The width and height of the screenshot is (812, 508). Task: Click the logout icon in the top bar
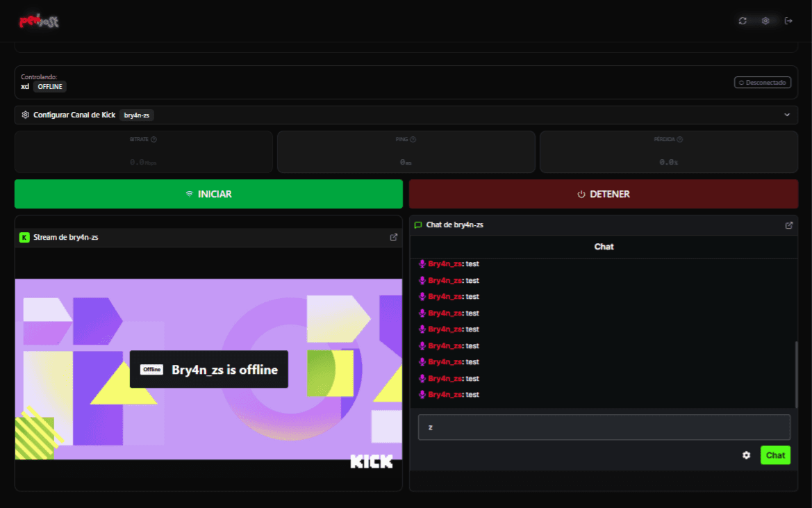click(x=789, y=20)
